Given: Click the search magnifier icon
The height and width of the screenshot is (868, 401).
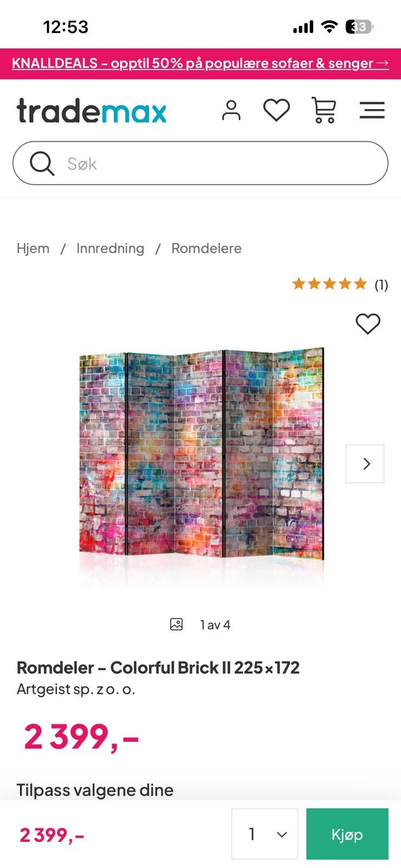Looking at the screenshot, I should click(42, 163).
